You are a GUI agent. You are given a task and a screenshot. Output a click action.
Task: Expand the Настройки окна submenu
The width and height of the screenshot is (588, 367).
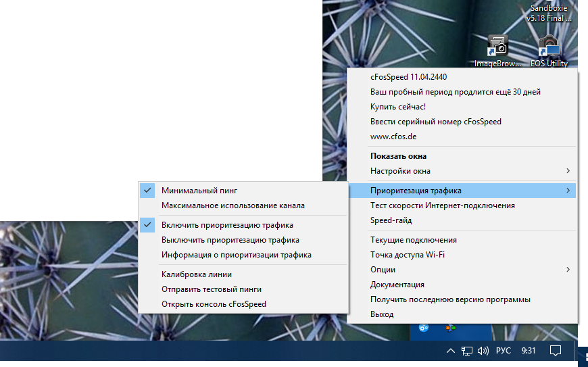click(462, 171)
